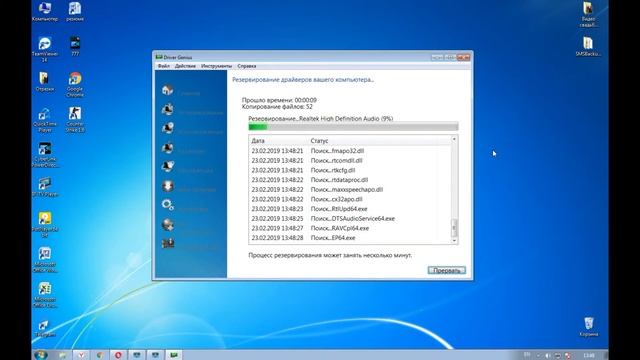Open the Home section house icon
Viewport: 640px width, 360px height.
click(167, 90)
